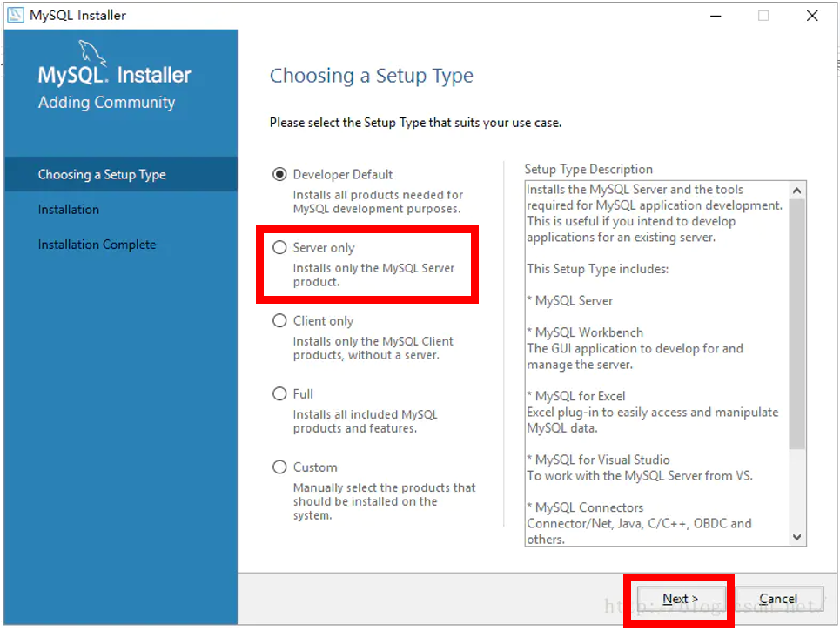Screen dimensions: 840x631
Task: Choose the Server only radio option
Action: point(279,247)
